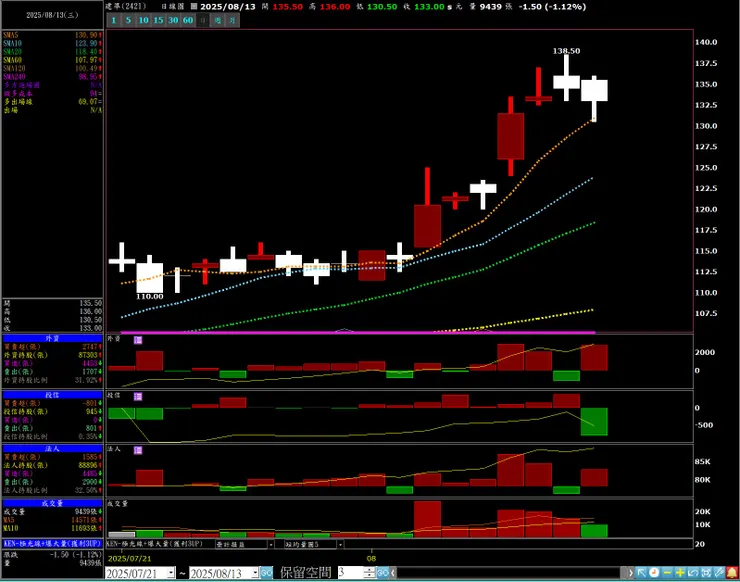Click the 2025/08/13(三) date box top left
Image resolution: width=740 pixels, height=582 pixels.
[x=52, y=15]
